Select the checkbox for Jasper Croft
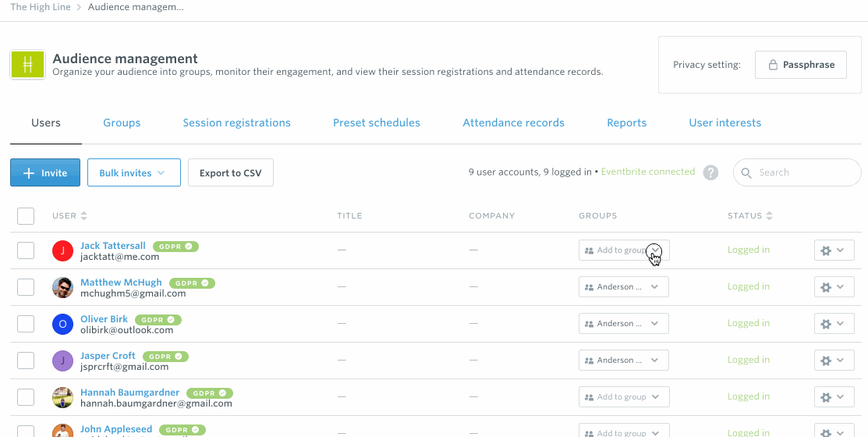The height and width of the screenshot is (437, 868). click(x=26, y=361)
